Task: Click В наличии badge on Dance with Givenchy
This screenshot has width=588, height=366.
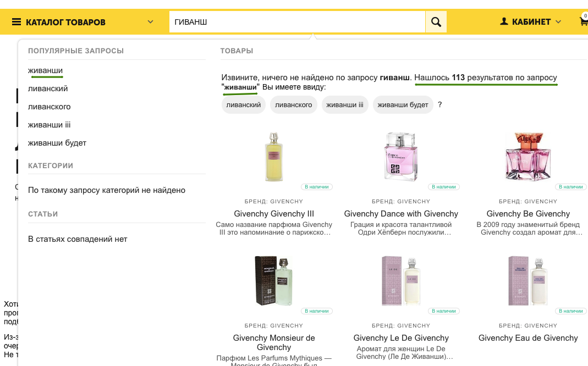Action: 444,187
